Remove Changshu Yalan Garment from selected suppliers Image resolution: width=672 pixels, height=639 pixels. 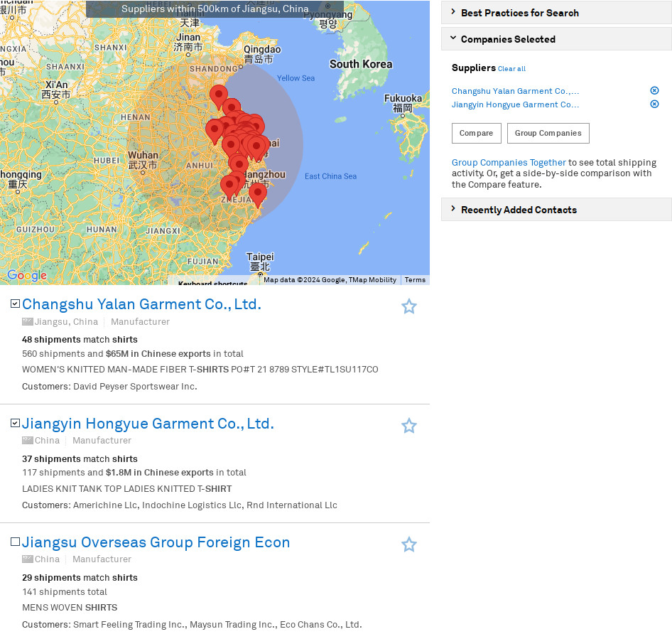654,91
